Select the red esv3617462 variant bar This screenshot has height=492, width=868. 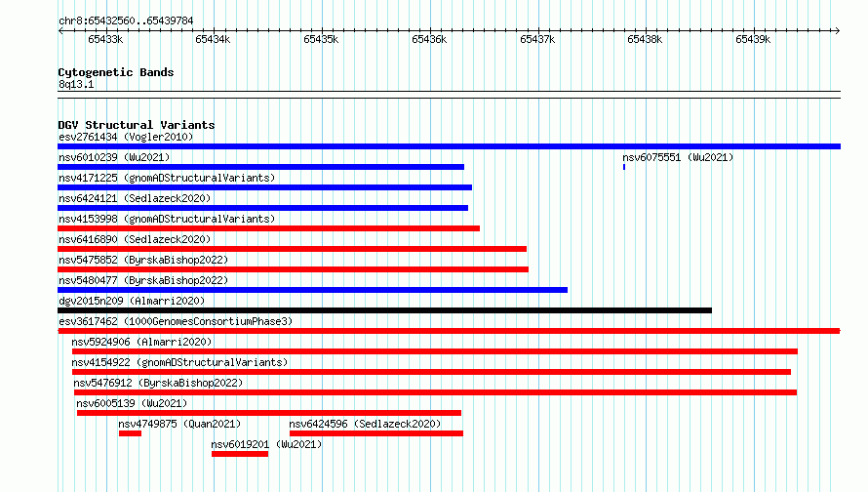tap(449, 331)
